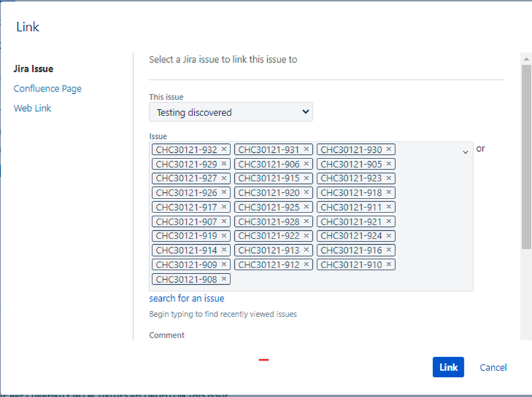Select the Jira Issue tab
This screenshot has height=397, width=532.
point(33,69)
